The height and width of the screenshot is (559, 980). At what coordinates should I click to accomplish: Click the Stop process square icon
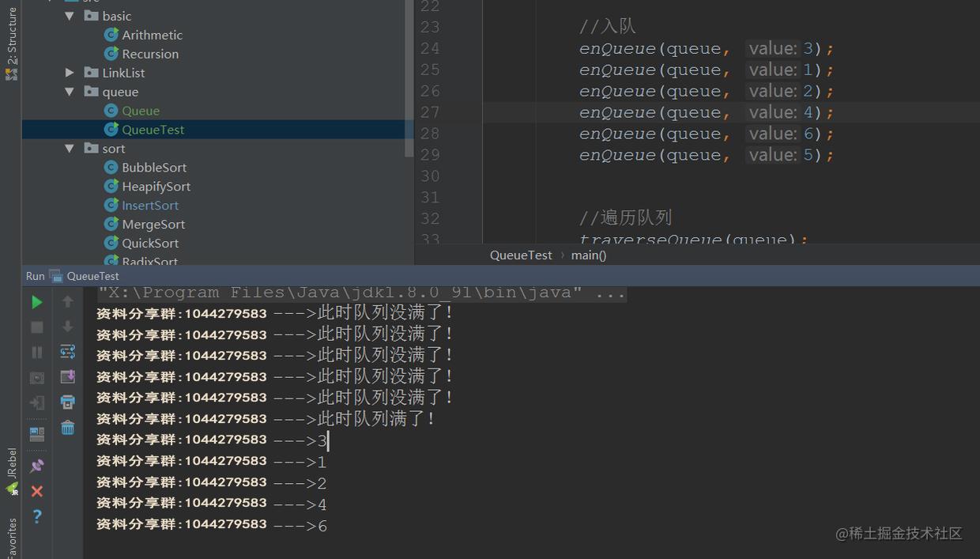36,327
